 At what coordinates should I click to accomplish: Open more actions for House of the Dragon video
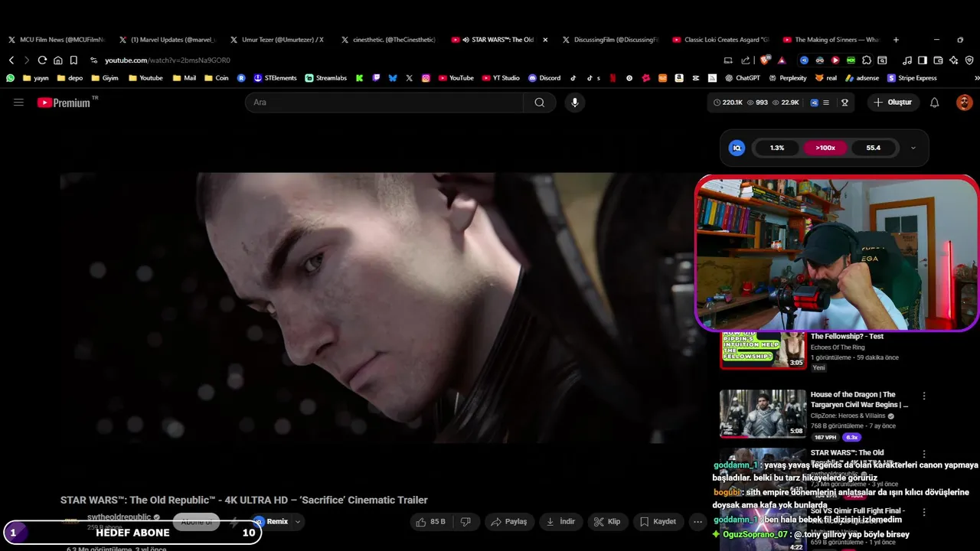pyautogui.click(x=924, y=396)
